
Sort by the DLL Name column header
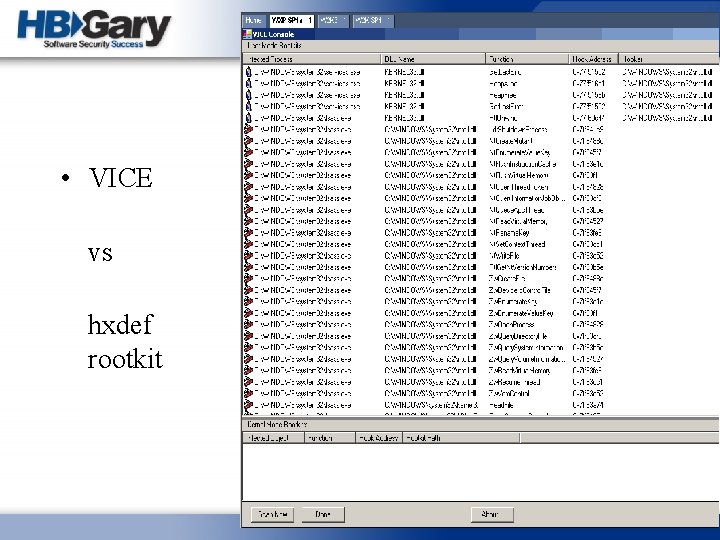click(x=433, y=59)
